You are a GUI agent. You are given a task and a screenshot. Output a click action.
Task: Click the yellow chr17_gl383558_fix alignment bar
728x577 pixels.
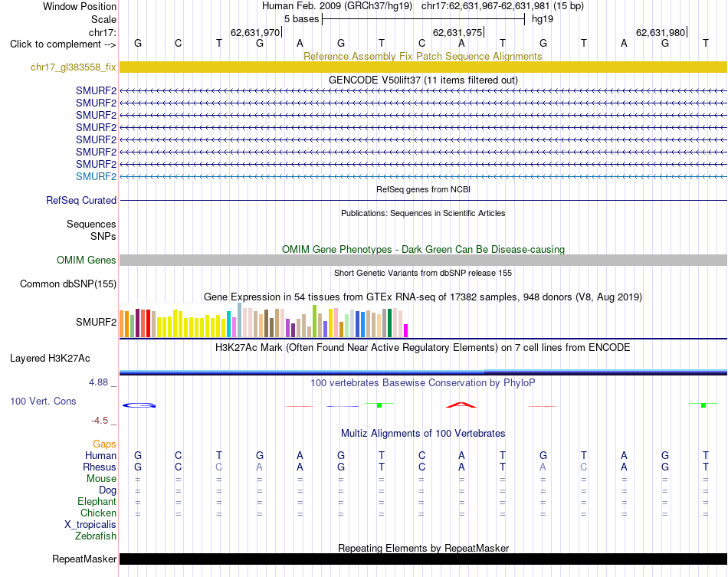[x=423, y=67]
